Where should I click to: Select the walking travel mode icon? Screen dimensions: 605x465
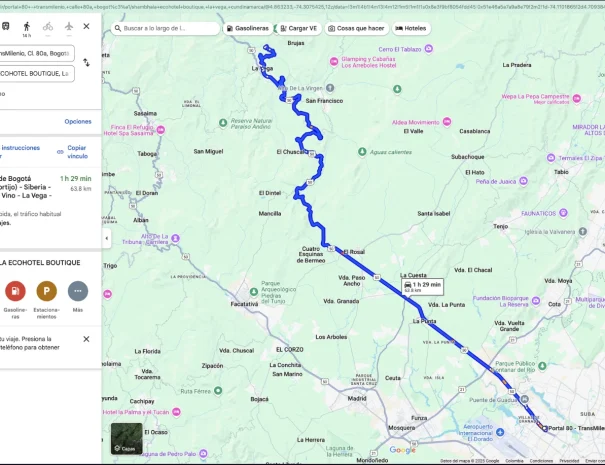click(27, 26)
